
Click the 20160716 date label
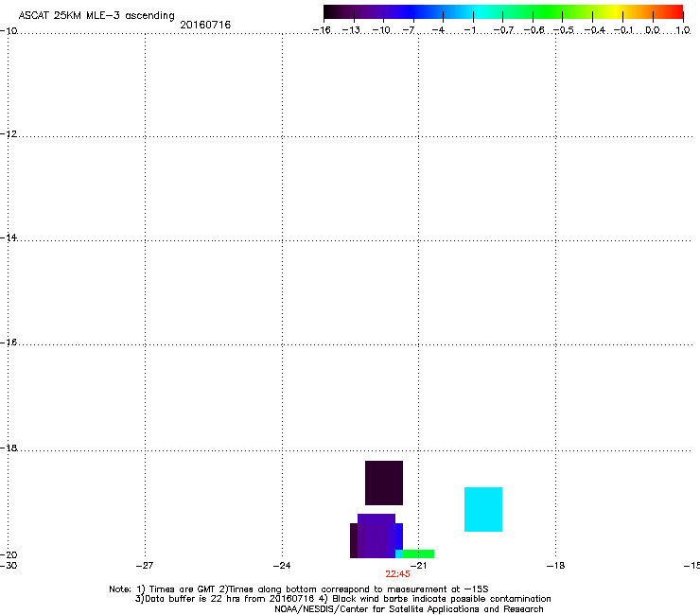tap(205, 25)
